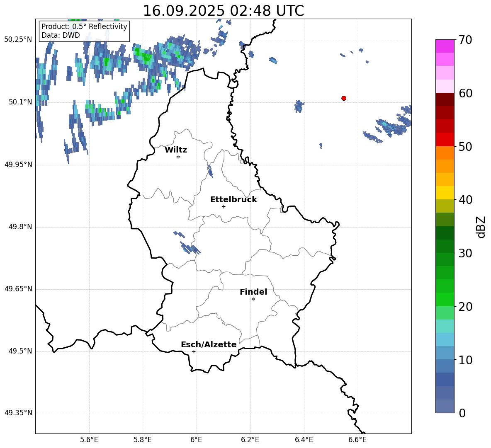Click the 50.25°N latitude tick label
This screenshot has height=448, width=491.
tap(18, 40)
